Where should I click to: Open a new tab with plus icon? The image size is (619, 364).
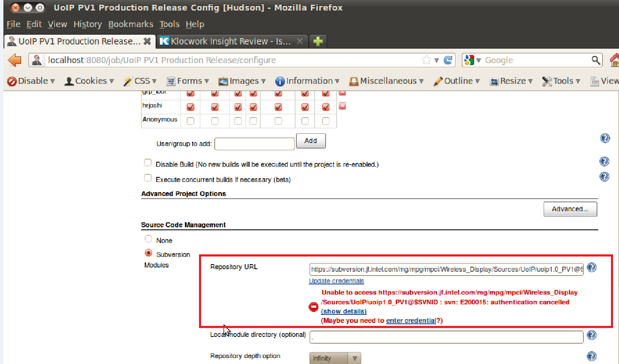pyautogui.click(x=318, y=41)
